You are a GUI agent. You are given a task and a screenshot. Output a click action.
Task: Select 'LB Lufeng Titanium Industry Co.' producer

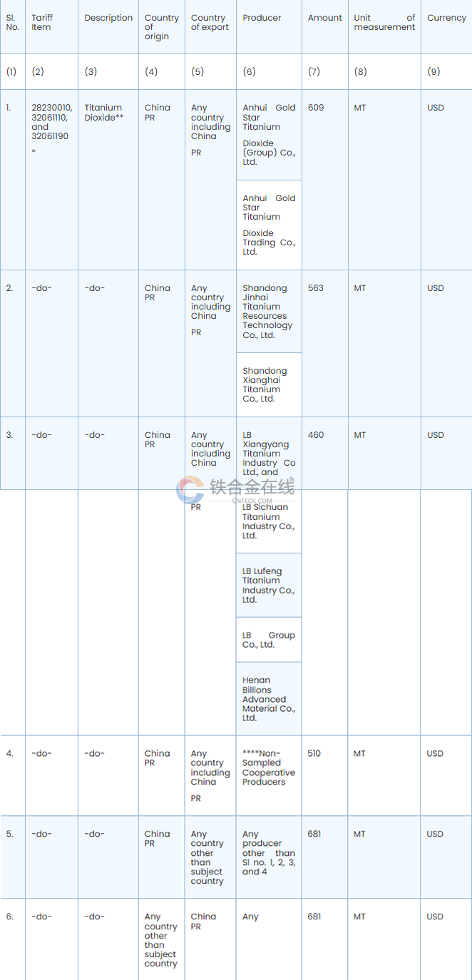click(x=268, y=586)
